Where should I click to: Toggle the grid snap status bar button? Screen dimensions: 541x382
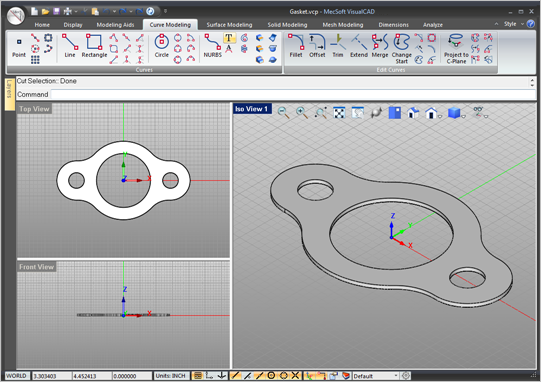tap(198, 375)
